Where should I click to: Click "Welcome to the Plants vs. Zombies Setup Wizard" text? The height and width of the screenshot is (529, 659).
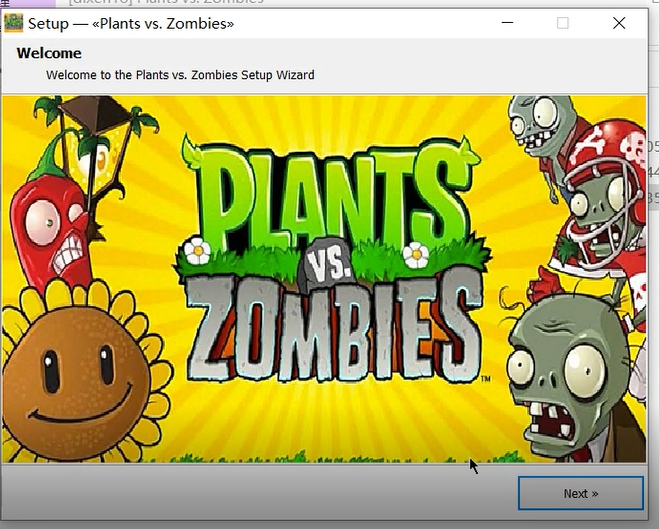click(x=180, y=75)
